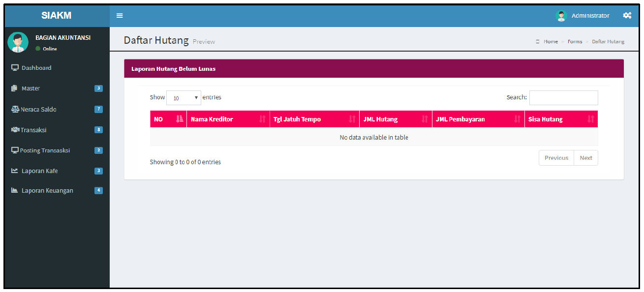Viewport: 644px width, 292px height.
Task: Sort by Nama Kreditor column arrows
Action: click(x=262, y=119)
